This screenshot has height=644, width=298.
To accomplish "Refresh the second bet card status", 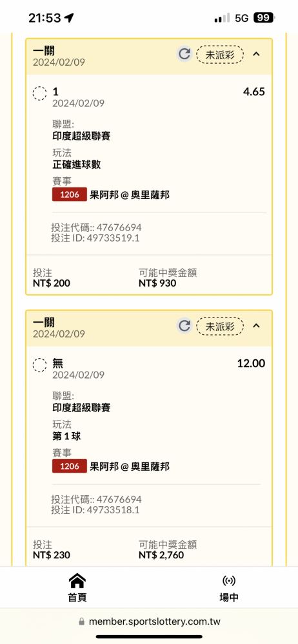I will click(x=184, y=326).
